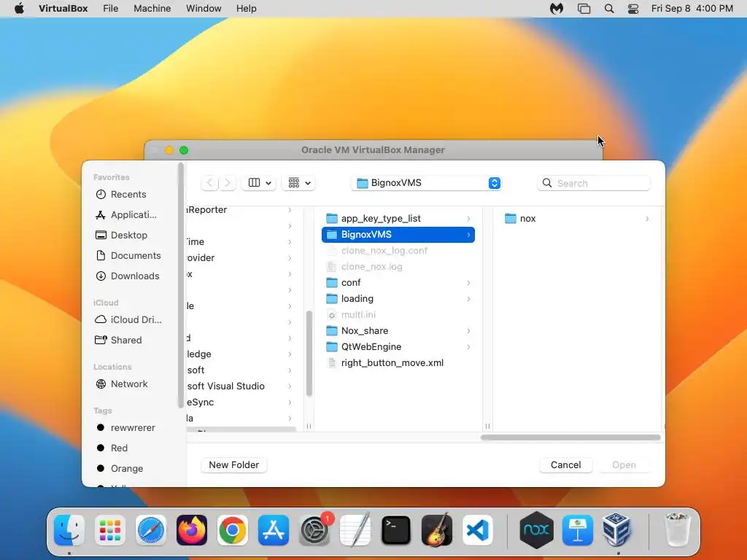Expand the BignoxVMS row chevron

pyautogui.click(x=469, y=235)
